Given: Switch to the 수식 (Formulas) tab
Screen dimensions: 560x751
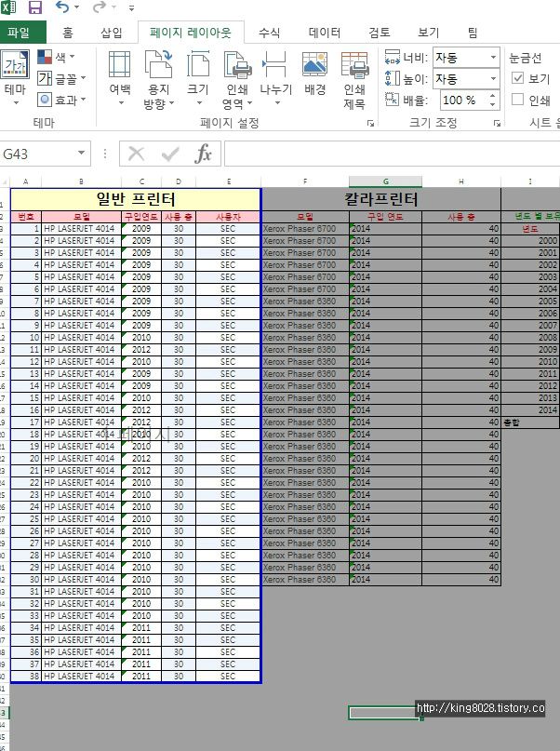Looking at the screenshot, I should click(269, 32).
